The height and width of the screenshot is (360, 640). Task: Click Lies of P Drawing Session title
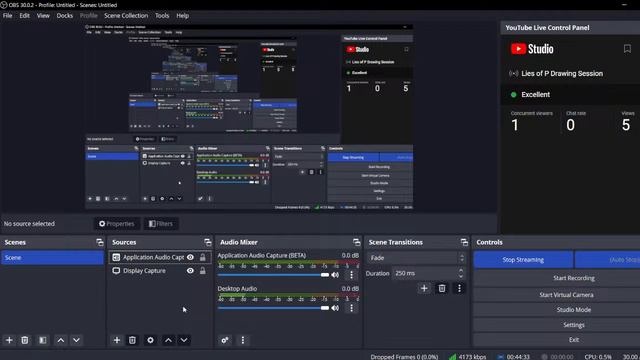click(562, 73)
